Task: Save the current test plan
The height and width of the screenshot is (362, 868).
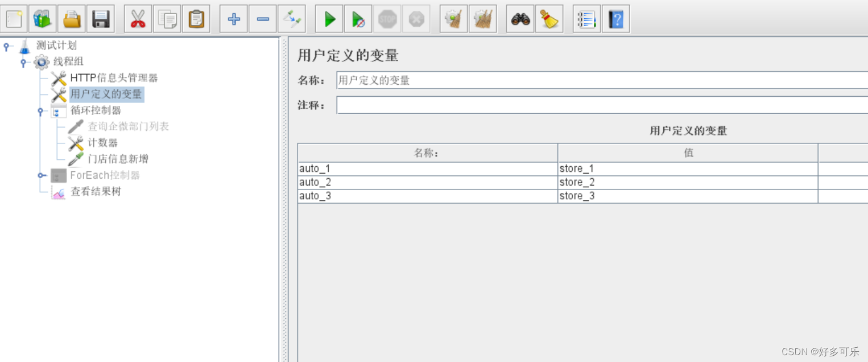Action: 101,18
